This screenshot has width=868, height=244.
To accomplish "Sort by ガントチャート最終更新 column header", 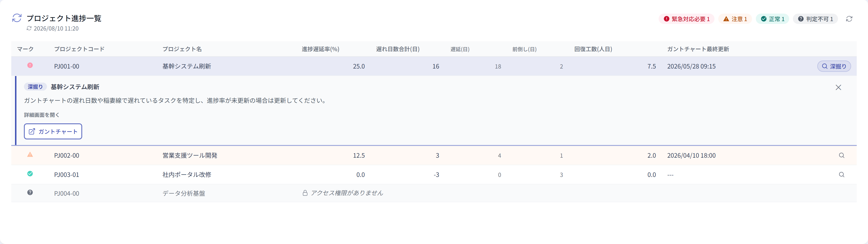I will (x=698, y=49).
